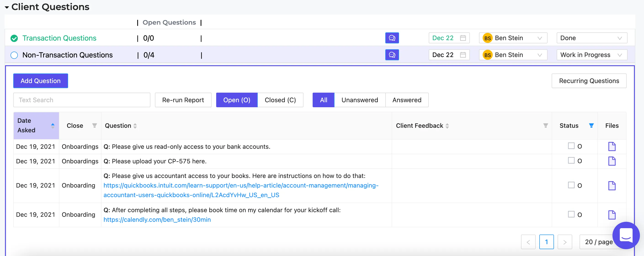Open file icon for kickoff call question

(612, 214)
